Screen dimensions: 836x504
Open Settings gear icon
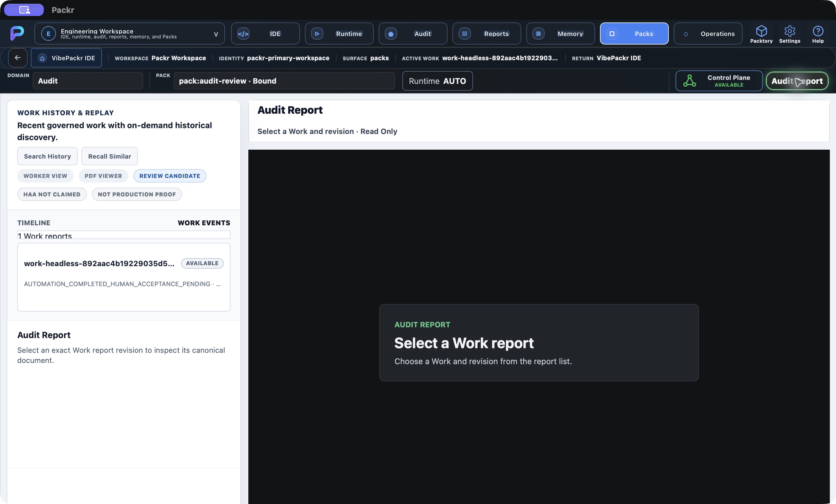click(790, 31)
